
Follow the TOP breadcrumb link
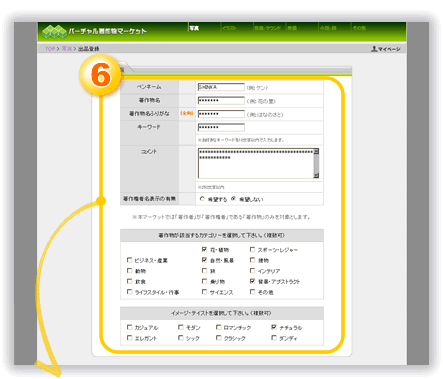(x=50, y=49)
